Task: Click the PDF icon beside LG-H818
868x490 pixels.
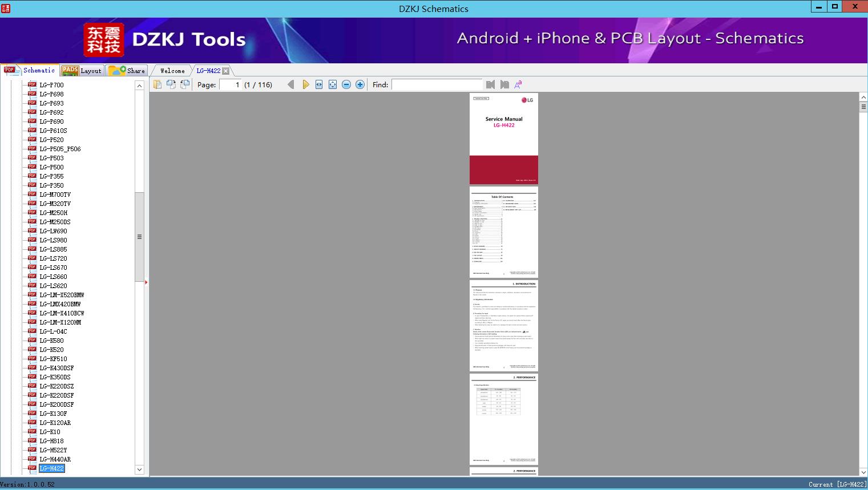Action: tap(32, 441)
